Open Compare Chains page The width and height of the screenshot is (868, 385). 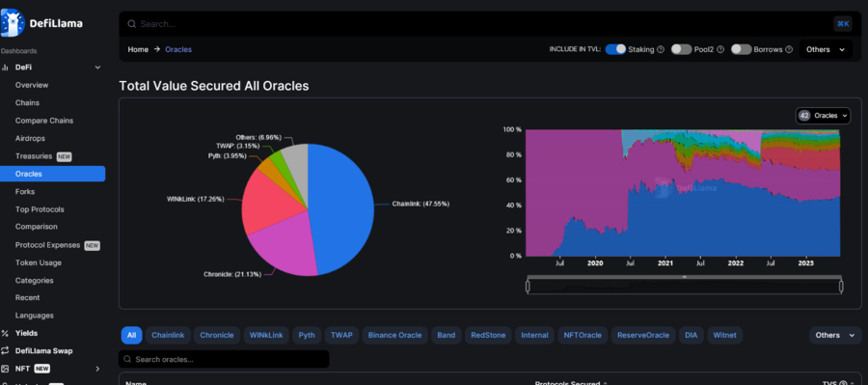tap(44, 121)
